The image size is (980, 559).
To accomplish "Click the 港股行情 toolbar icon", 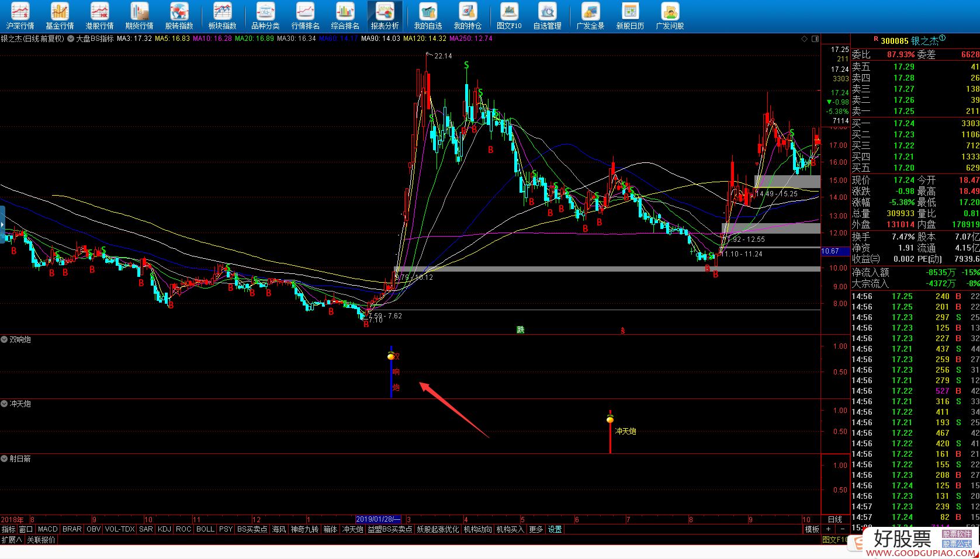I will point(99,16).
